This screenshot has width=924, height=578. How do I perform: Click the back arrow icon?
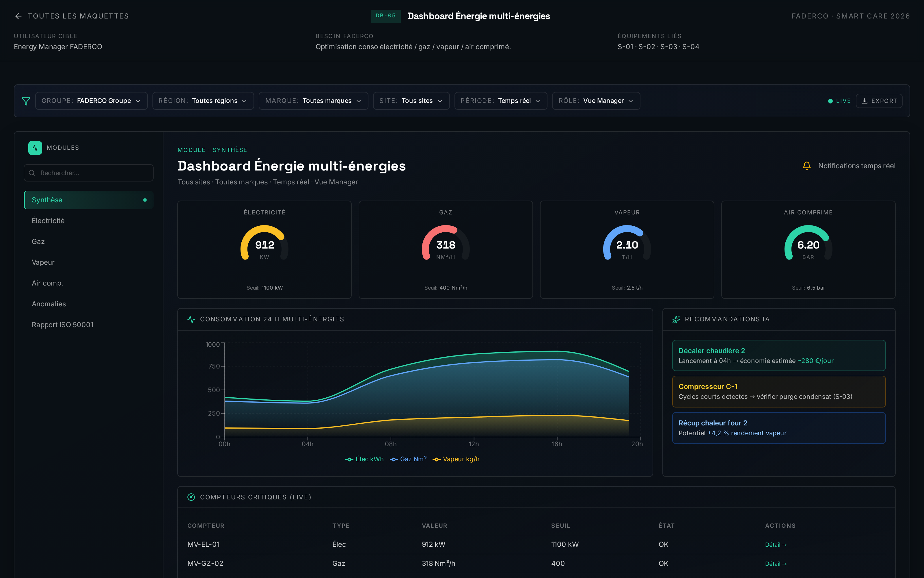[x=18, y=16]
